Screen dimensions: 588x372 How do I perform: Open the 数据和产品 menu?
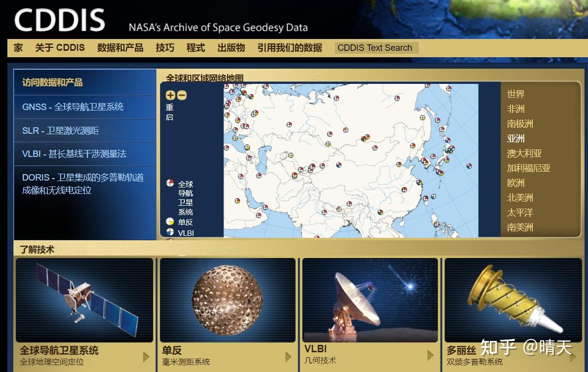tap(121, 47)
